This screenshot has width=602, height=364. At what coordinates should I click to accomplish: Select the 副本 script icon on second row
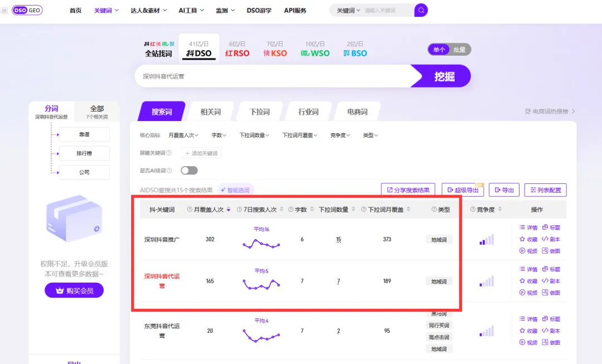click(x=545, y=280)
